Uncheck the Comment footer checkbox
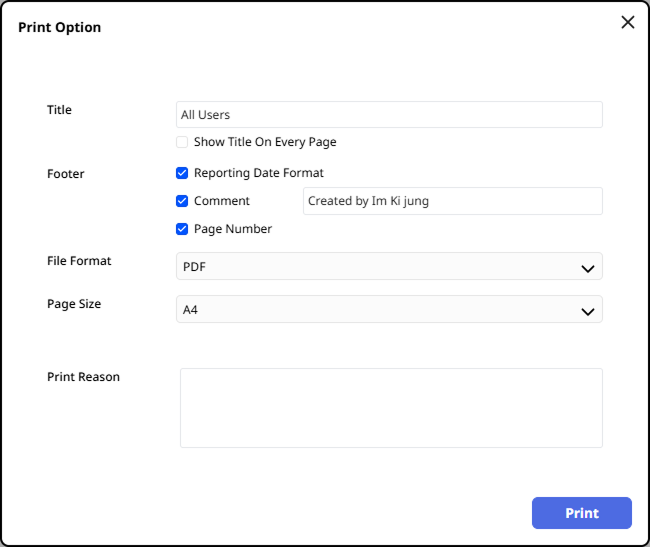 182,201
